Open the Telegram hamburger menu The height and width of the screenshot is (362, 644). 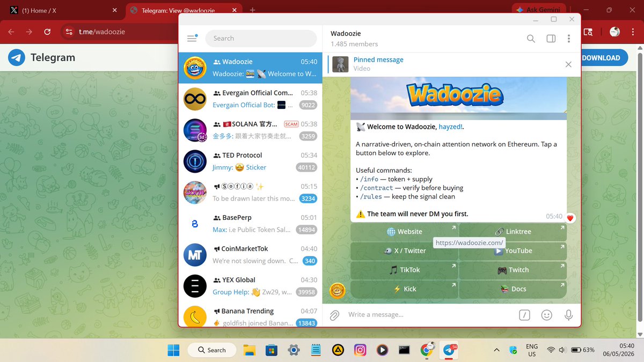tap(192, 38)
